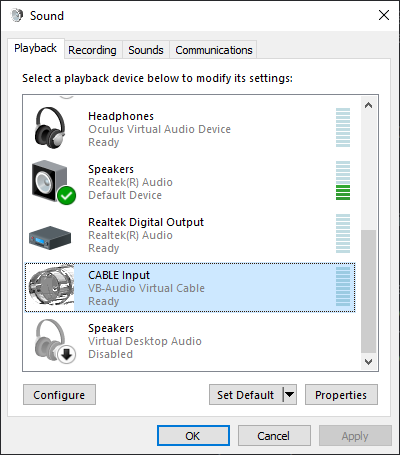Select the "CABLE Input" name text
The image size is (400, 455).
[119, 275]
